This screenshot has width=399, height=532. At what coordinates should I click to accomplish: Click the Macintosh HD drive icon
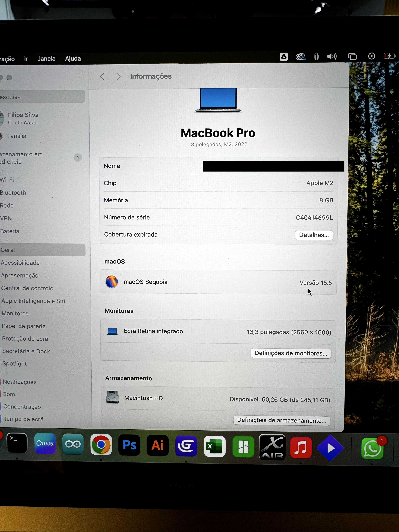click(x=113, y=397)
